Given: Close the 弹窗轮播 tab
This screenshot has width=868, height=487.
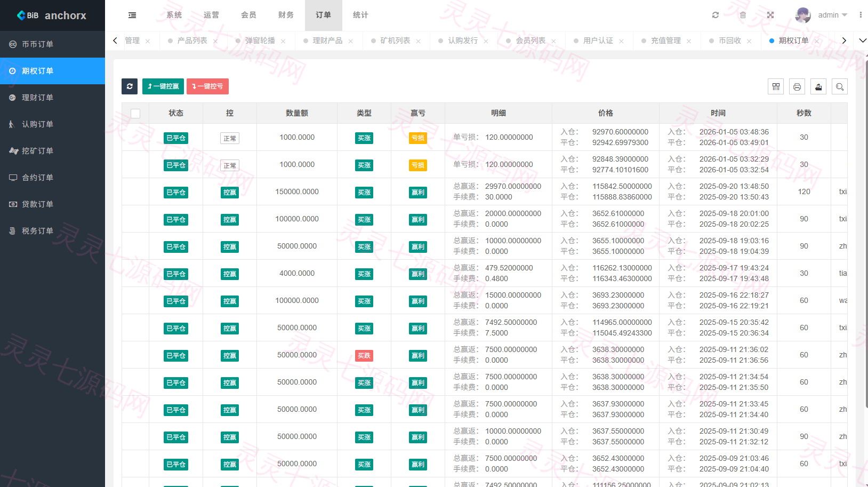Looking at the screenshot, I should (x=283, y=41).
